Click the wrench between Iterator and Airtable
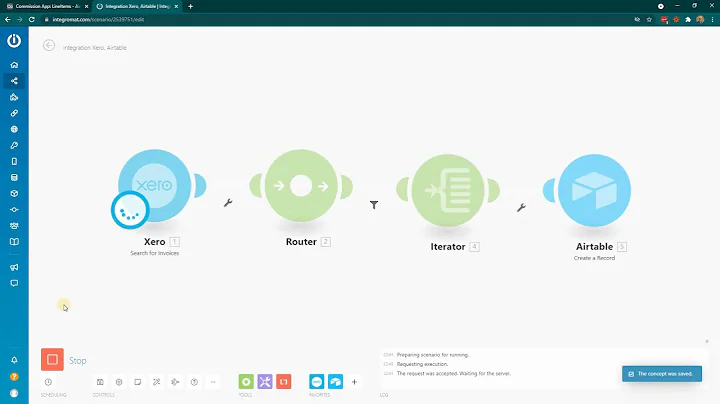Image resolution: width=720 pixels, height=404 pixels. (x=521, y=208)
